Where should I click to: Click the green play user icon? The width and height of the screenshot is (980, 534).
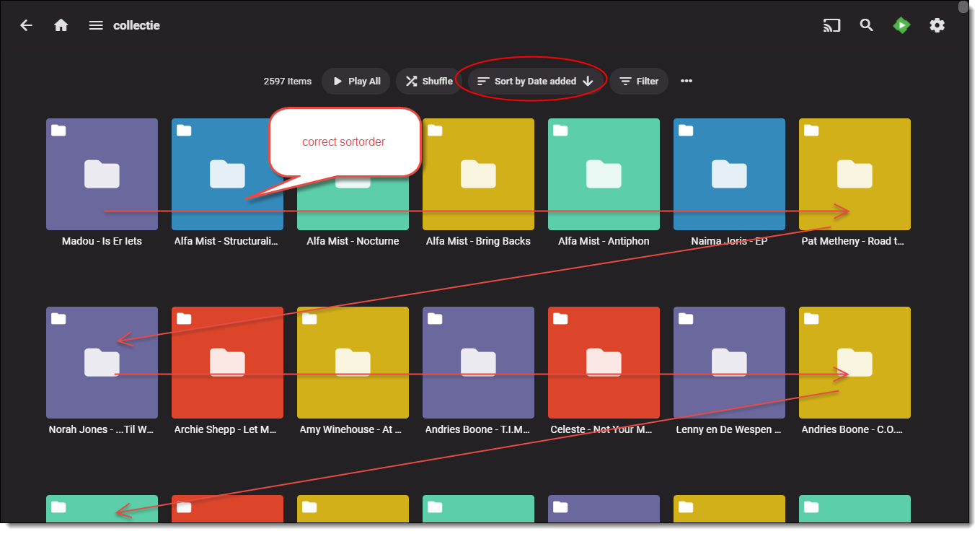point(901,25)
